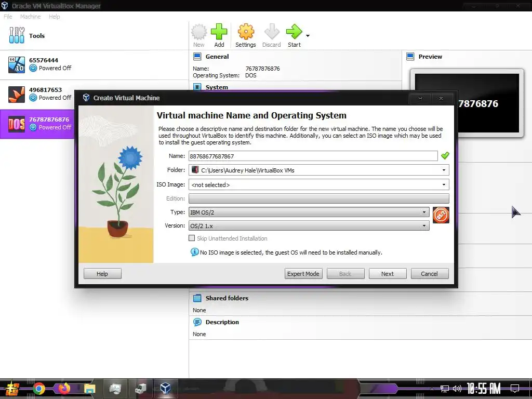The height and width of the screenshot is (399, 532).
Task: Open Chrome from the taskbar
Action: click(39, 389)
